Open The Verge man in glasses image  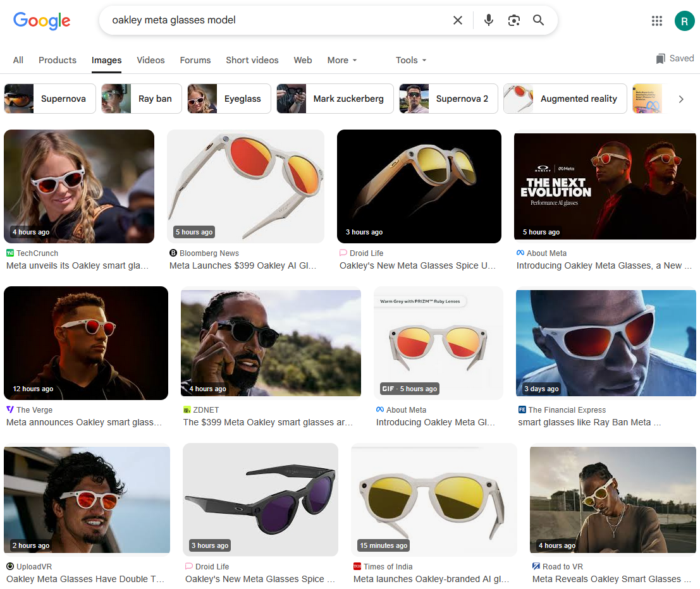click(86, 343)
